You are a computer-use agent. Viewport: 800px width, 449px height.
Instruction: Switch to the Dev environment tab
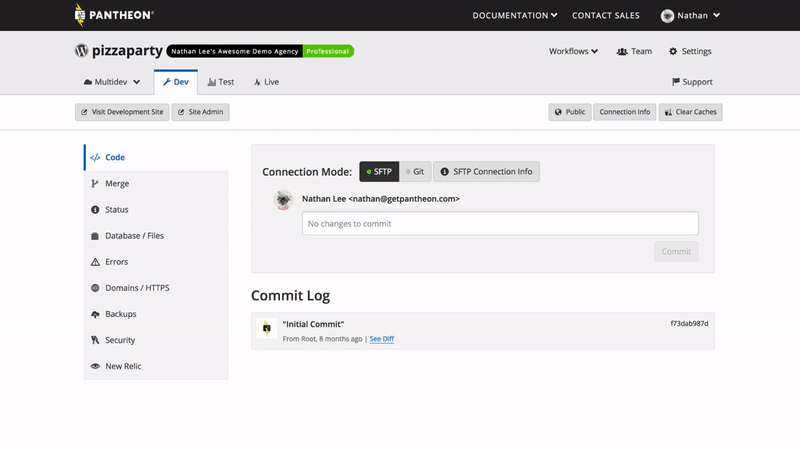click(176, 82)
